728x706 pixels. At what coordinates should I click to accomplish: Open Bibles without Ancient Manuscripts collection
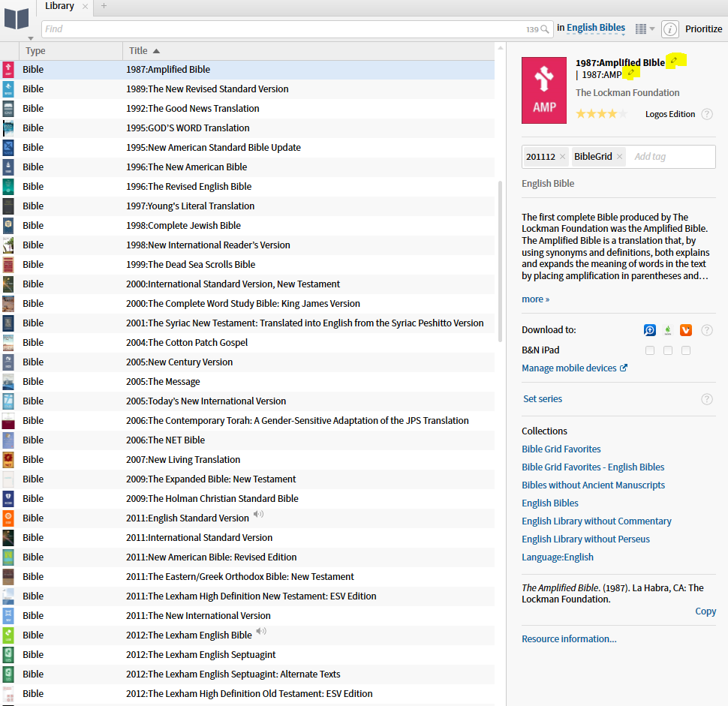(x=593, y=485)
